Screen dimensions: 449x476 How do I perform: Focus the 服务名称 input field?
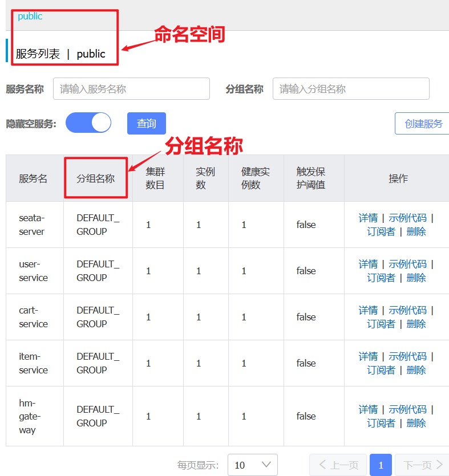click(x=131, y=89)
